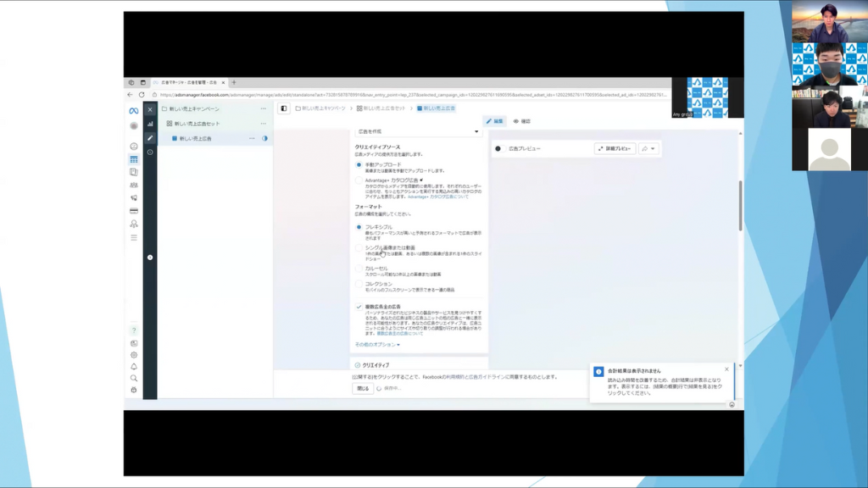The image size is (868, 488).
Task: Open the settings gear icon
Action: (133, 355)
